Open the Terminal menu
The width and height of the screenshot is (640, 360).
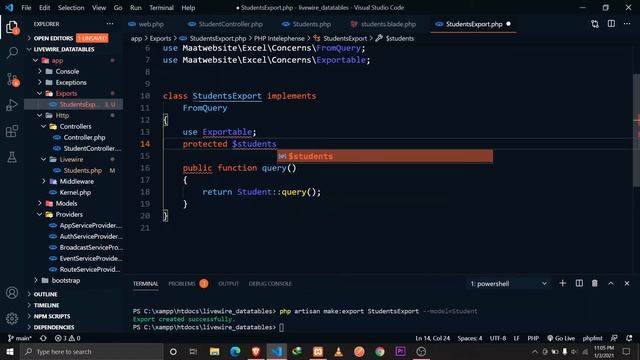click(x=161, y=8)
